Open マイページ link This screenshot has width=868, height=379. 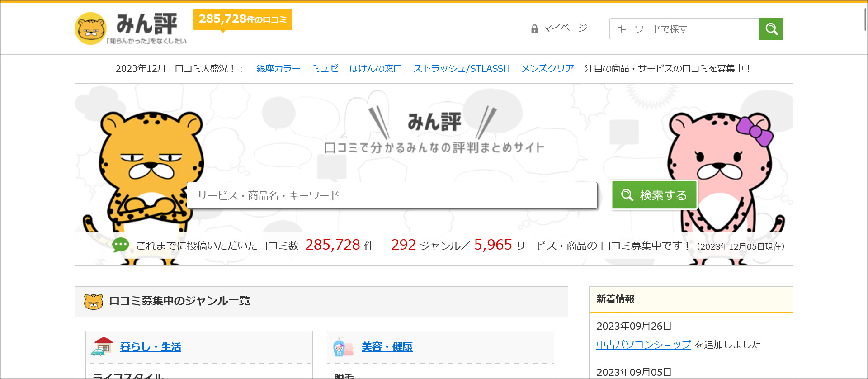[565, 28]
